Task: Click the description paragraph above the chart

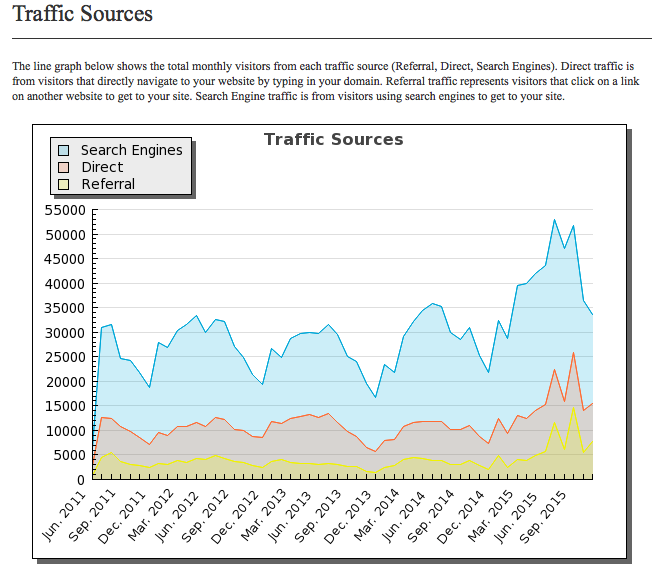Action: click(330, 81)
